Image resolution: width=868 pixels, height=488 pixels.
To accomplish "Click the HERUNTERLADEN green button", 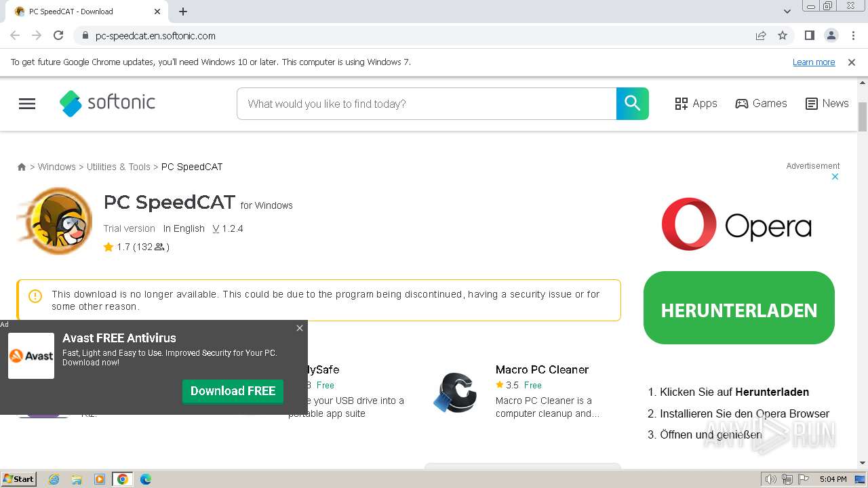I will 739,308.
